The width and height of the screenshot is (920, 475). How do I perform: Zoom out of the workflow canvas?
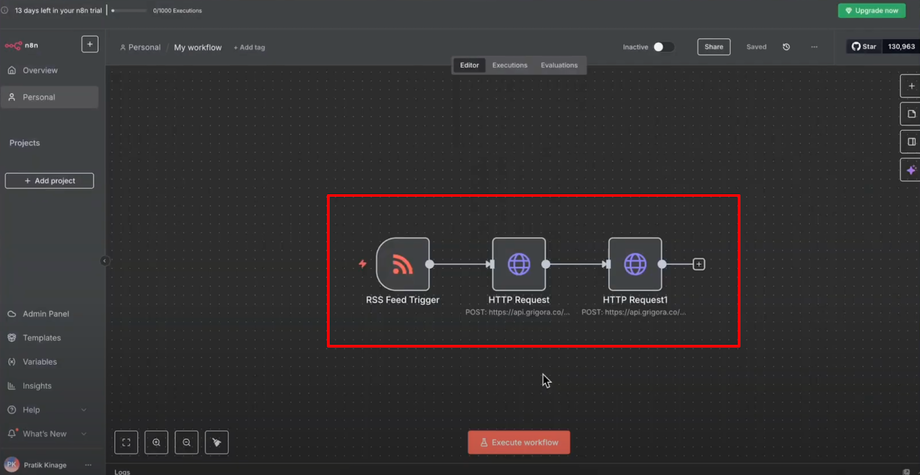187,442
